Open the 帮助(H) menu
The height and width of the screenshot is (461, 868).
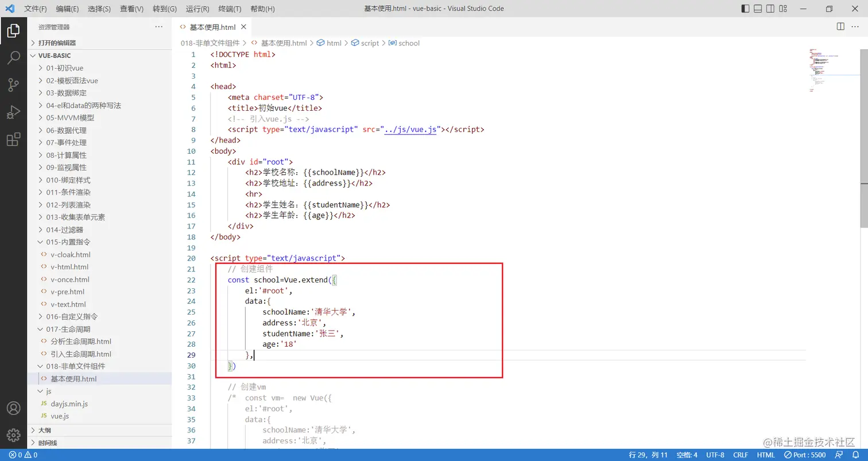click(x=263, y=9)
